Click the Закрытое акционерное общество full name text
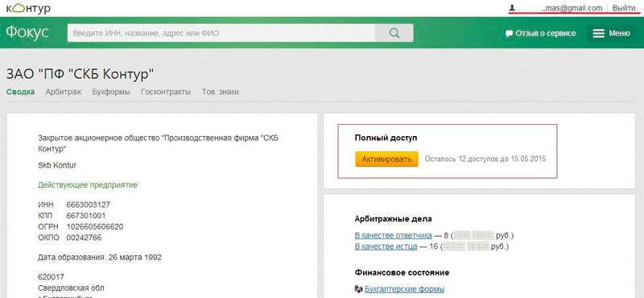This screenshot has width=644, height=298. [x=158, y=143]
